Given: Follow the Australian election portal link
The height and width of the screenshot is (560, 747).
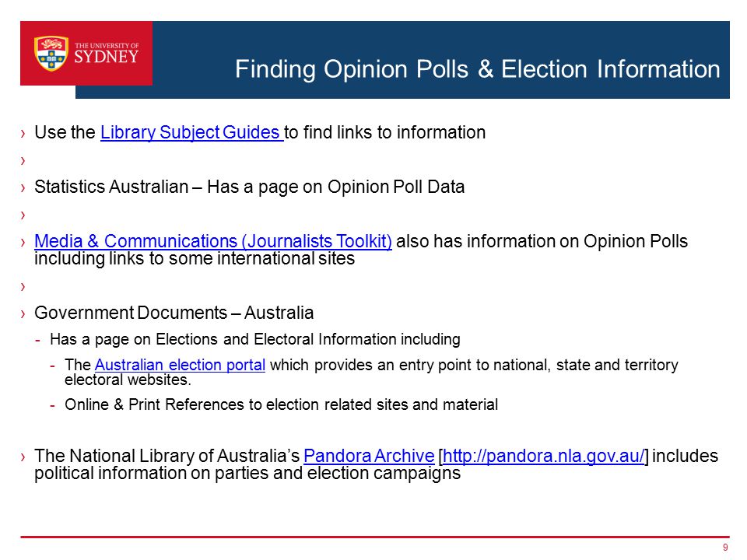Looking at the screenshot, I should tap(180, 365).
